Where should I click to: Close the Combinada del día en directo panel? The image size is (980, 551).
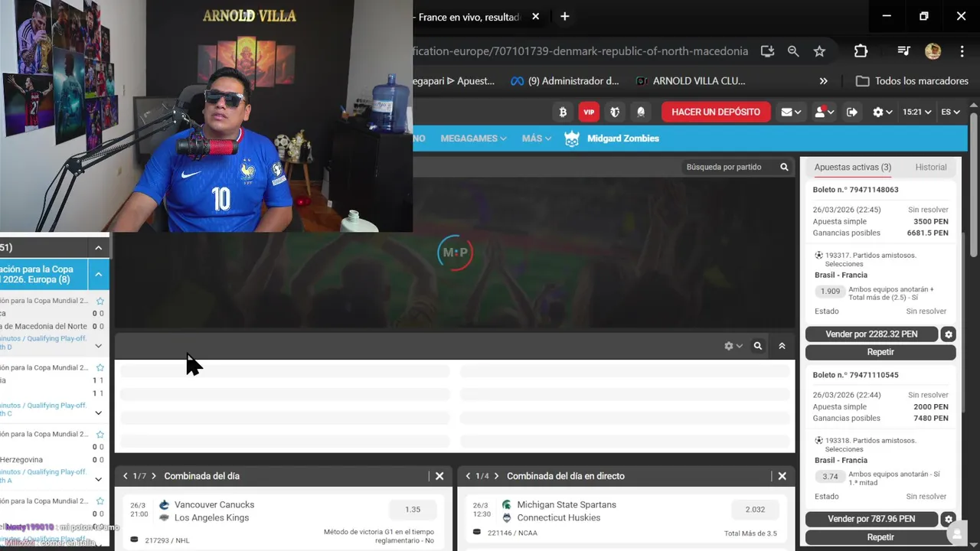(x=782, y=476)
